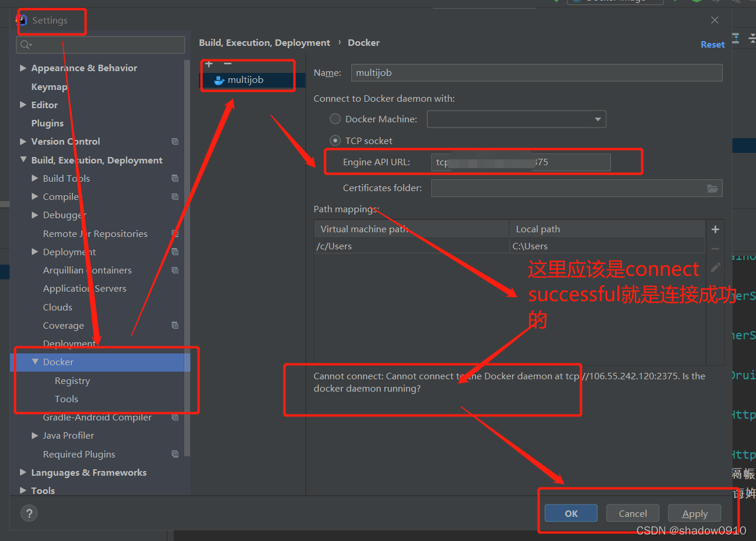756x541 pixels.
Task: Click Build, Execution, Deployment breadcrumb
Action: tap(265, 43)
